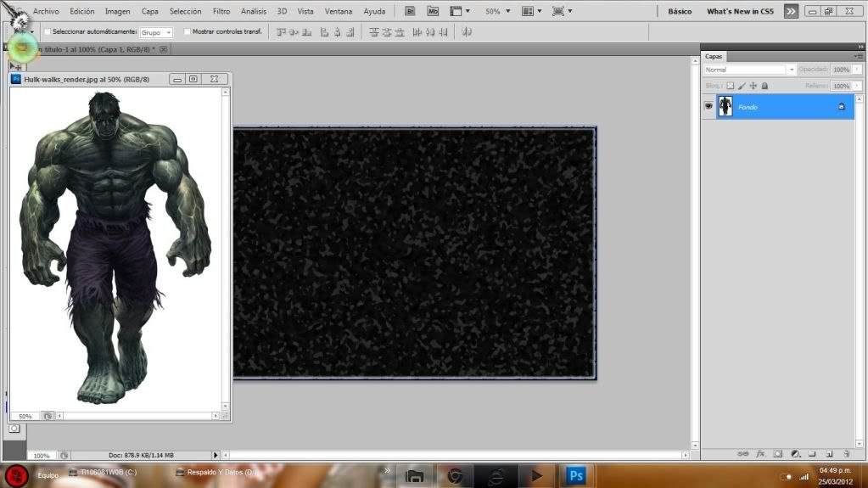Toggle lock image pixels brush icon

(742, 86)
